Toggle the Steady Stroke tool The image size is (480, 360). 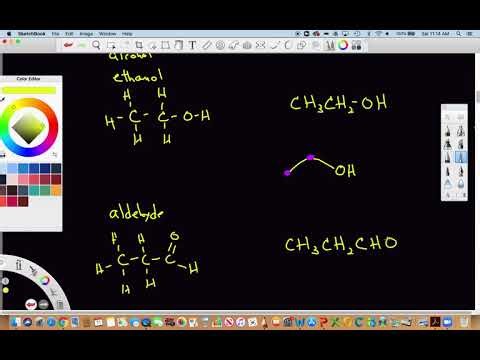click(275, 45)
